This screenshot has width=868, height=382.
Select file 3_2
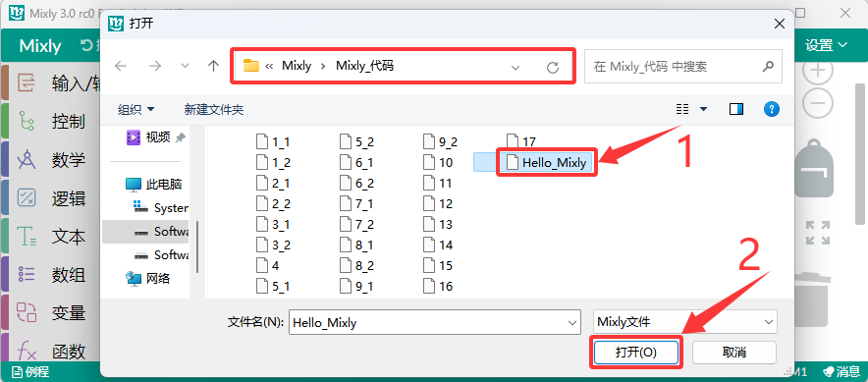tap(273, 245)
